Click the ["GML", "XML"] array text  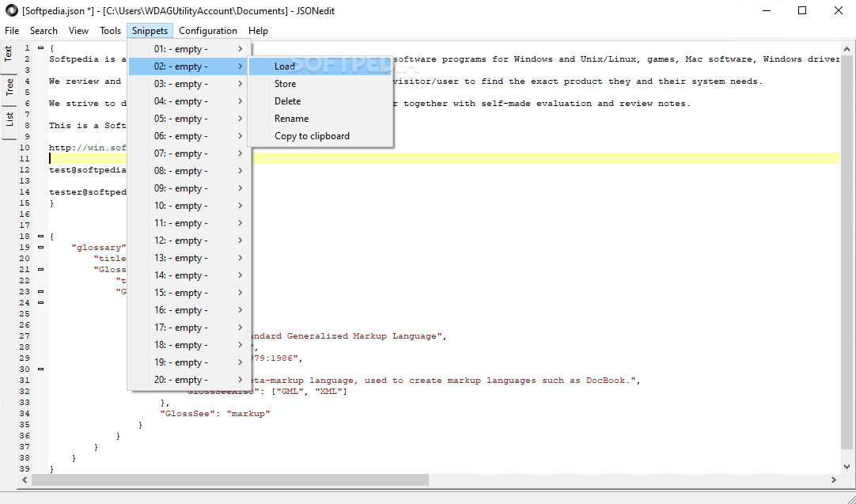point(309,391)
